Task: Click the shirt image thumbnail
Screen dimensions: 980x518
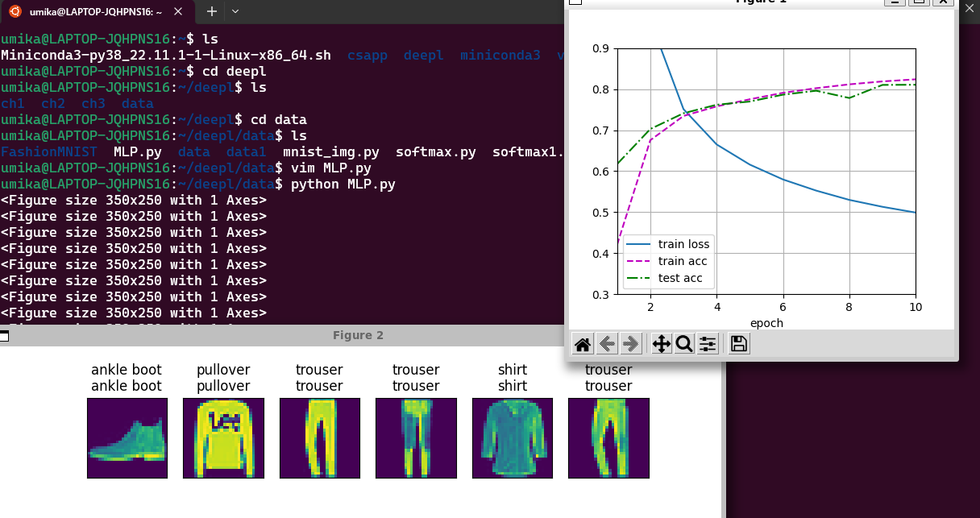Action: point(512,438)
